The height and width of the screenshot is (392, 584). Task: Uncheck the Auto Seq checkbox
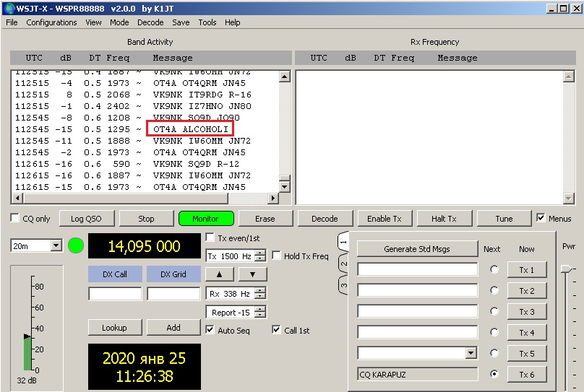[x=210, y=330]
